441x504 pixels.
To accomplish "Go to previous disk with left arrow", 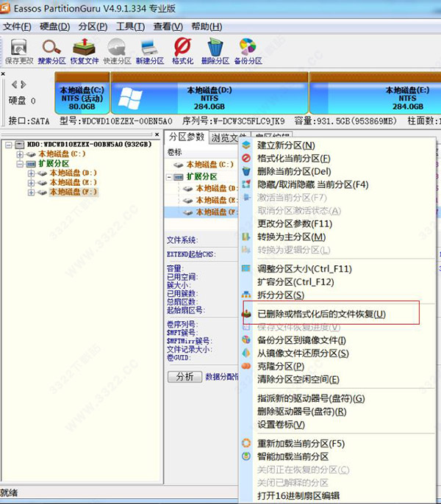I will 14,84.
